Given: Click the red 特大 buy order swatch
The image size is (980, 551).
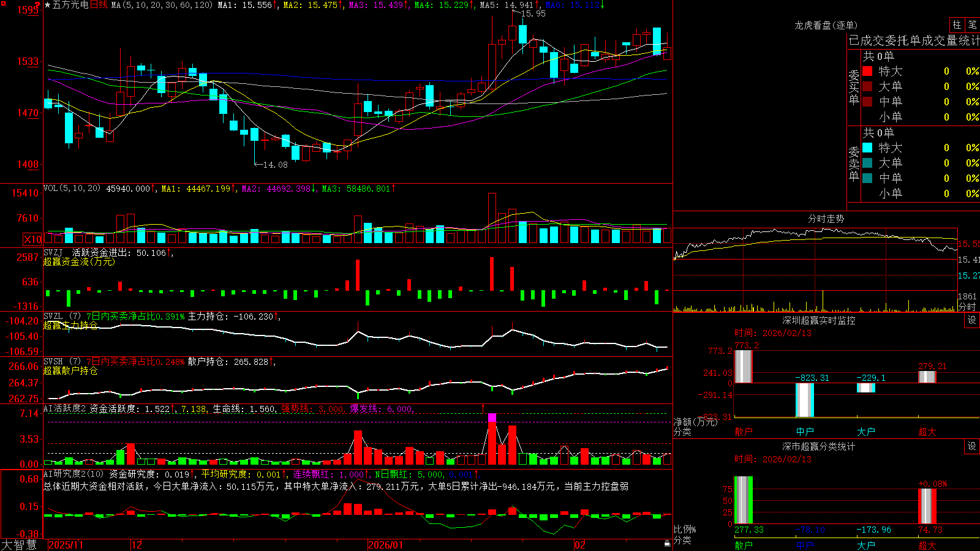Looking at the screenshot, I should (x=867, y=71).
